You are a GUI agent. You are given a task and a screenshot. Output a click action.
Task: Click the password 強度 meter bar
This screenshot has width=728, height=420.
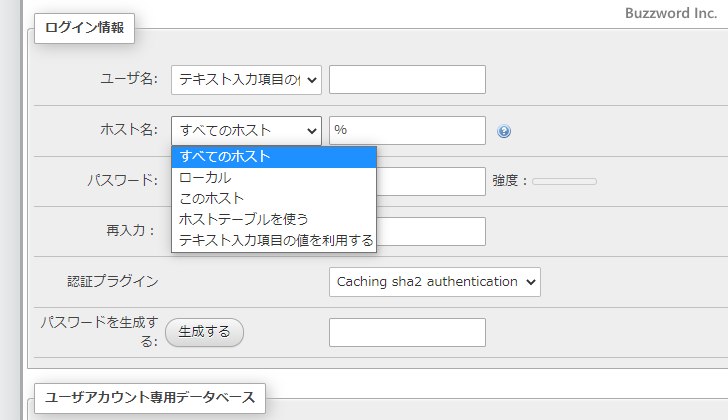[x=564, y=181]
